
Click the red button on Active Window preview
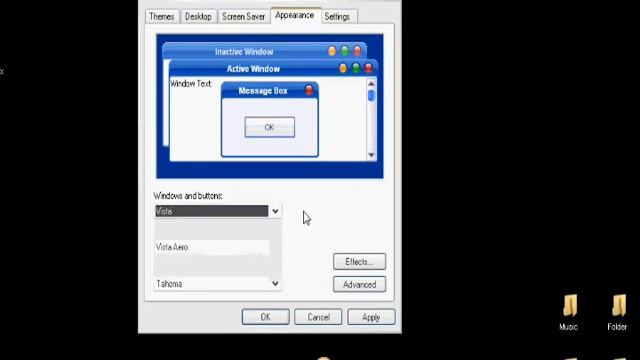[369, 68]
